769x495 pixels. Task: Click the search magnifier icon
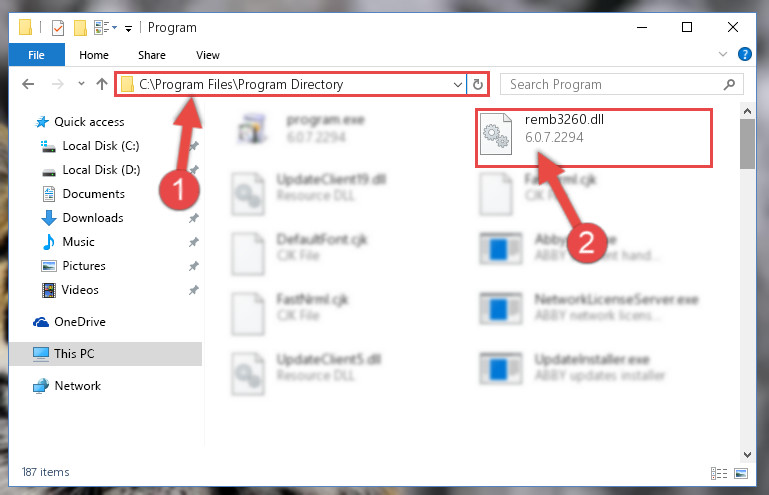pyautogui.click(x=729, y=84)
